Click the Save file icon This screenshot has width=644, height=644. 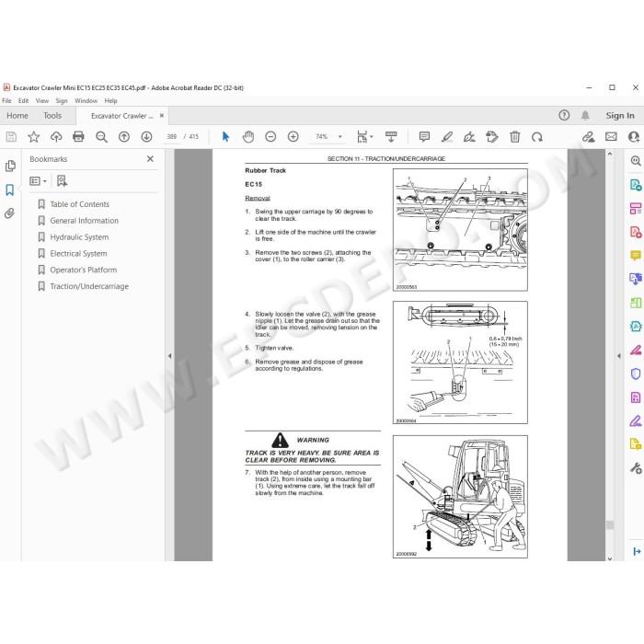coord(11,137)
